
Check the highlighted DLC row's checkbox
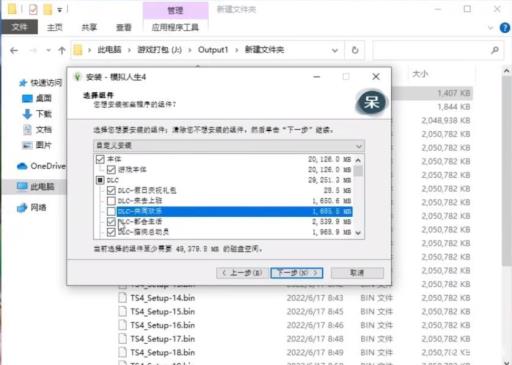pyautogui.click(x=111, y=211)
